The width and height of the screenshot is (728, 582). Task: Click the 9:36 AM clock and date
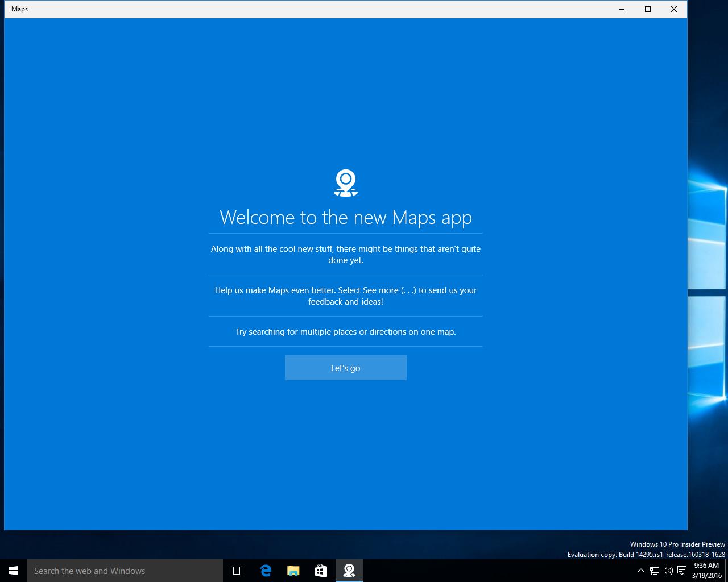(x=707, y=571)
